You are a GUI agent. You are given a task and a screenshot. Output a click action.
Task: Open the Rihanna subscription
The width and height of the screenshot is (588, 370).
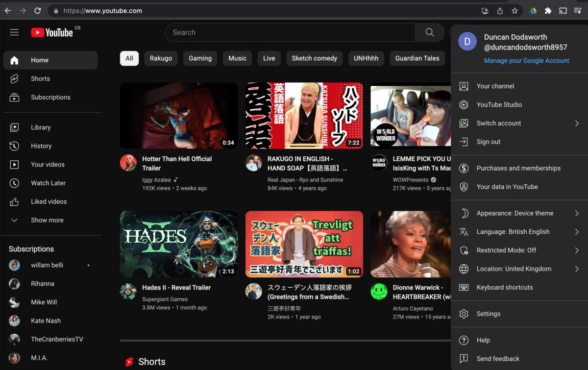coord(50,284)
